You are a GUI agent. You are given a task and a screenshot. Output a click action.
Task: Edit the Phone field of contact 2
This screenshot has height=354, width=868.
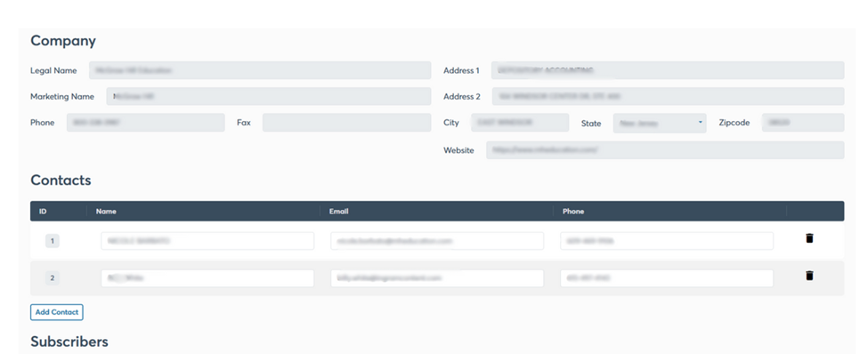tap(667, 278)
